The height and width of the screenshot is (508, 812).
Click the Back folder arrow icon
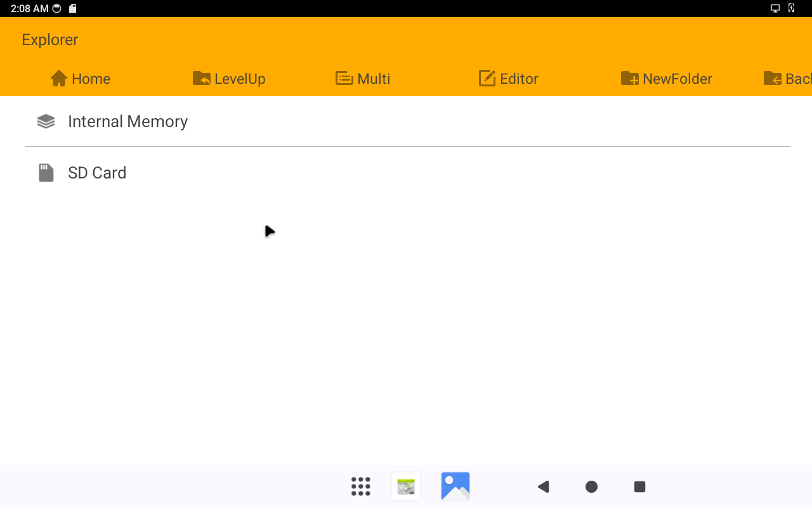(773, 78)
